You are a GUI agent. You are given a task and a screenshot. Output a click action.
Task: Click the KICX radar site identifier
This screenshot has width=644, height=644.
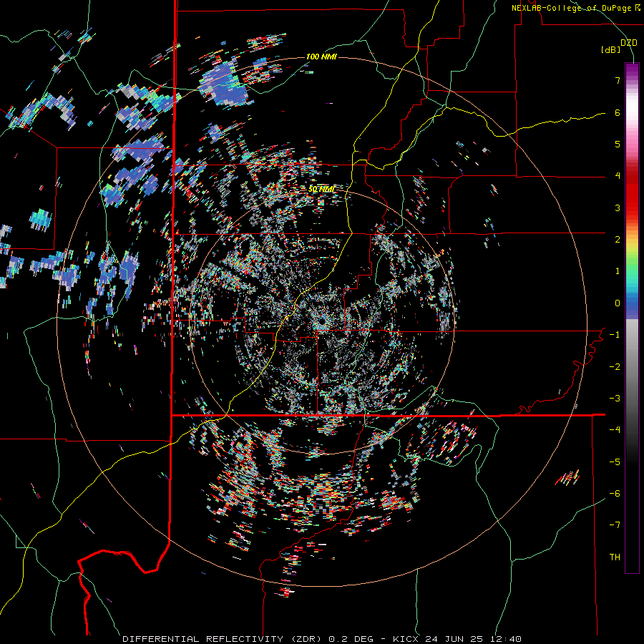406,639
